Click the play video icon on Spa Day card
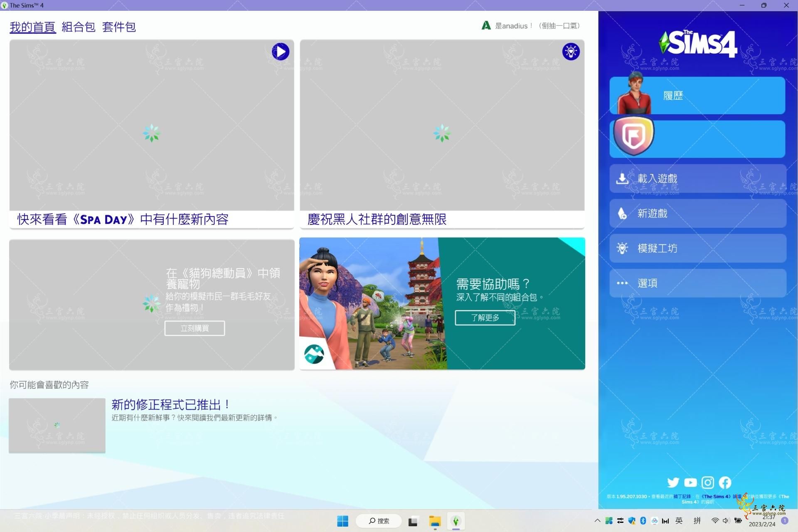This screenshot has width=798, height=532. (281, 52)
